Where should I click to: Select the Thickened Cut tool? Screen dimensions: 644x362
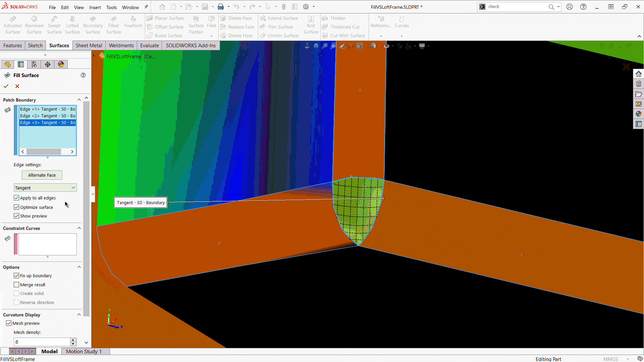click(x=344, y=27)
